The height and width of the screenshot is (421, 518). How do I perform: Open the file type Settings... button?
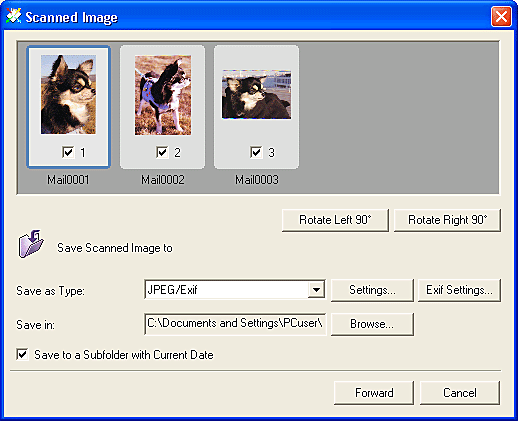click(372, 290)
